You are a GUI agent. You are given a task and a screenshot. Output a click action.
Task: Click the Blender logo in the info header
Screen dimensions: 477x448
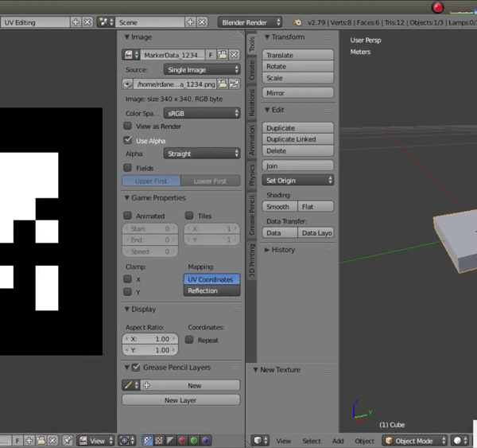coord(297,22)
